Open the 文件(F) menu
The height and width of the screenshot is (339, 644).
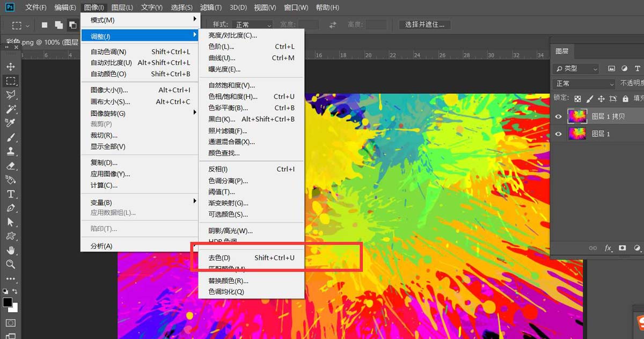pos(36,8)
